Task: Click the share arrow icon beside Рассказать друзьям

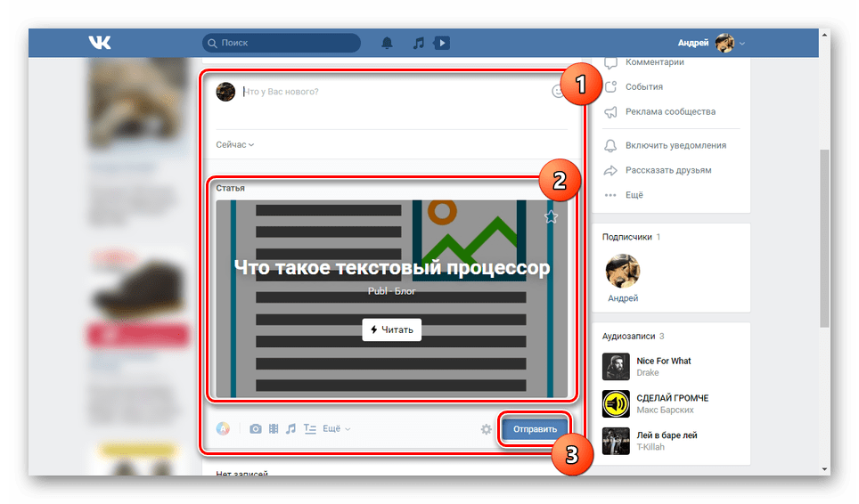Action: (610, 171)
